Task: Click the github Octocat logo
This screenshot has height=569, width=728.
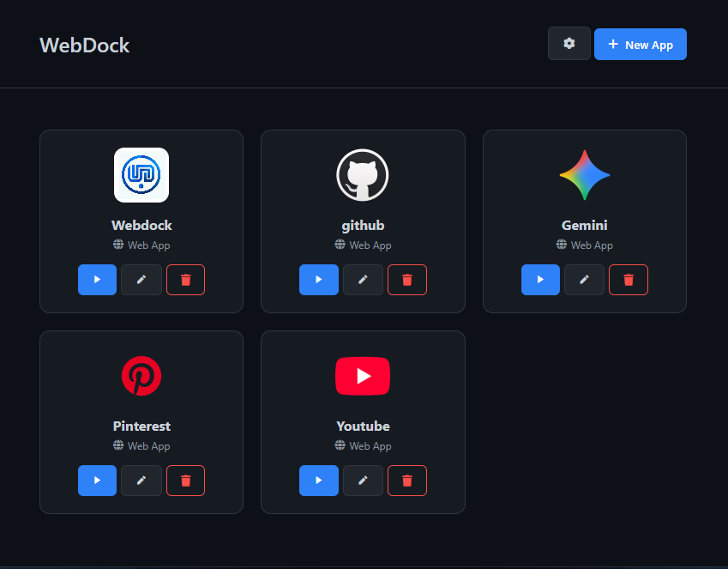Action: (363, 175)
